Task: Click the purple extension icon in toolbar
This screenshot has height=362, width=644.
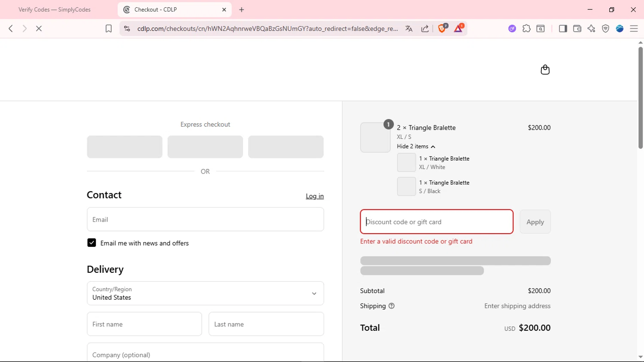Action: [512, 28]
